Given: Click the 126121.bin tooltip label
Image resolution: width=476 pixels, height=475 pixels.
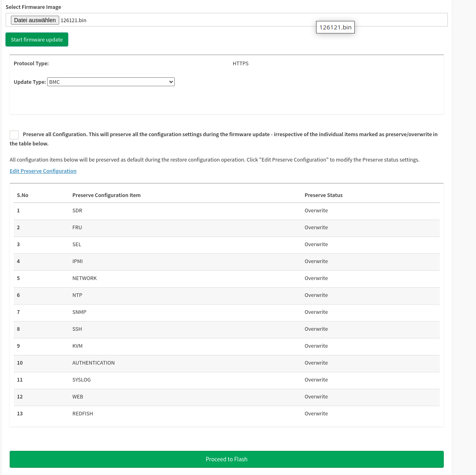Looking at the screenshot, I should 335,27.
